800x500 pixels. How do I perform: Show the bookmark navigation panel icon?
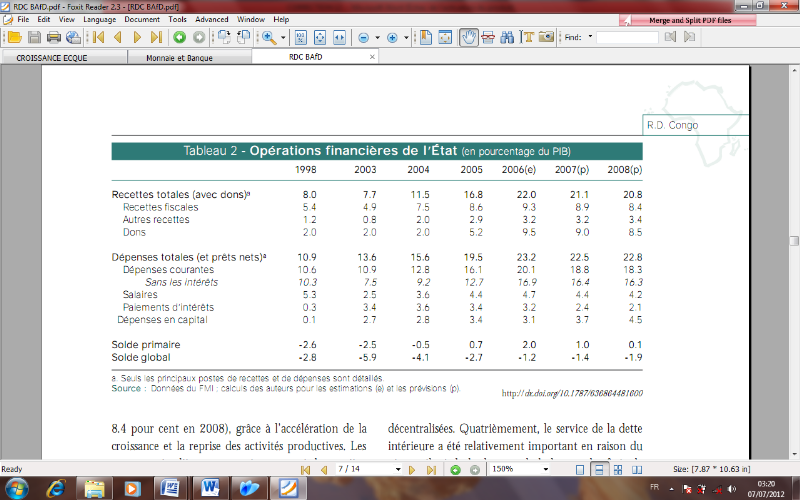point(426,37)
